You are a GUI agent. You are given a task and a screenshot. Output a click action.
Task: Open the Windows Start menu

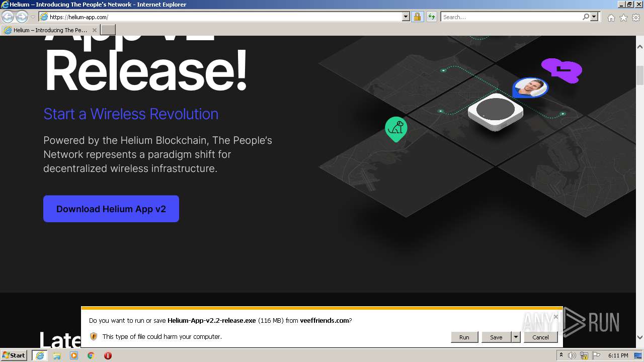(x=14, y=355)
